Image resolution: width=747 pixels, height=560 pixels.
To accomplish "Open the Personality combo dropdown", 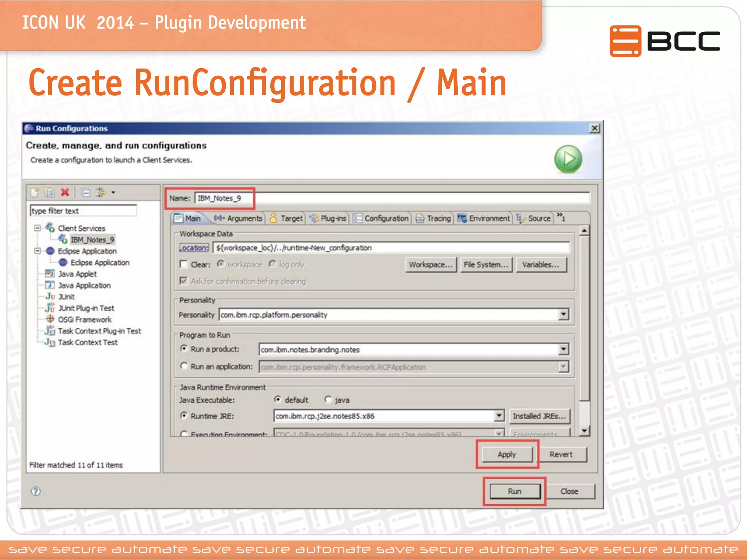I will pyautogui.click(x=564, y=314).
